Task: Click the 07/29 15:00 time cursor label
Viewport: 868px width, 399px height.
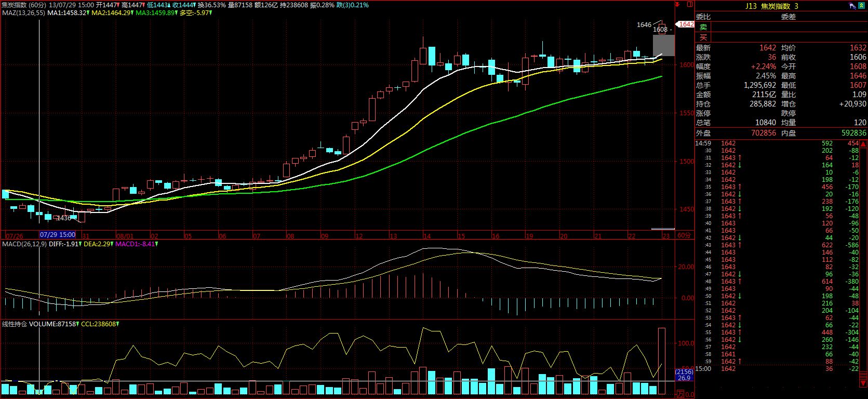Action: (58, 235)
